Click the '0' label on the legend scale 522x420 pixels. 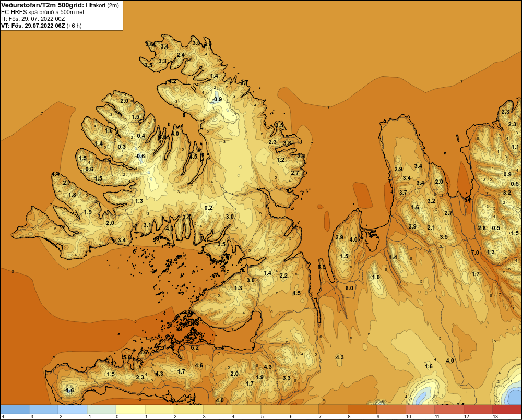117,417
